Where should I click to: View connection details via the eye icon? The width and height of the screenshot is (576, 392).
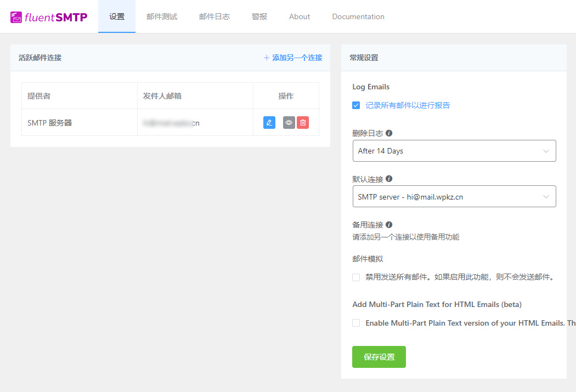coord(288,122)
